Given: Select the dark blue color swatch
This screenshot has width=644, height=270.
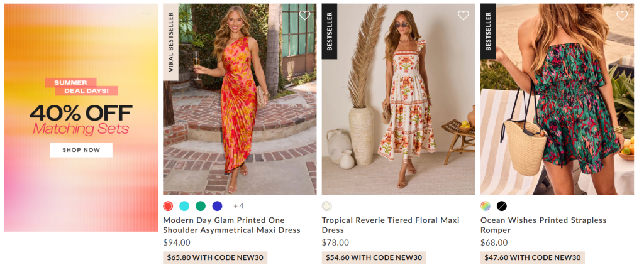Looking at the screenshot, I should click(217, 206).
